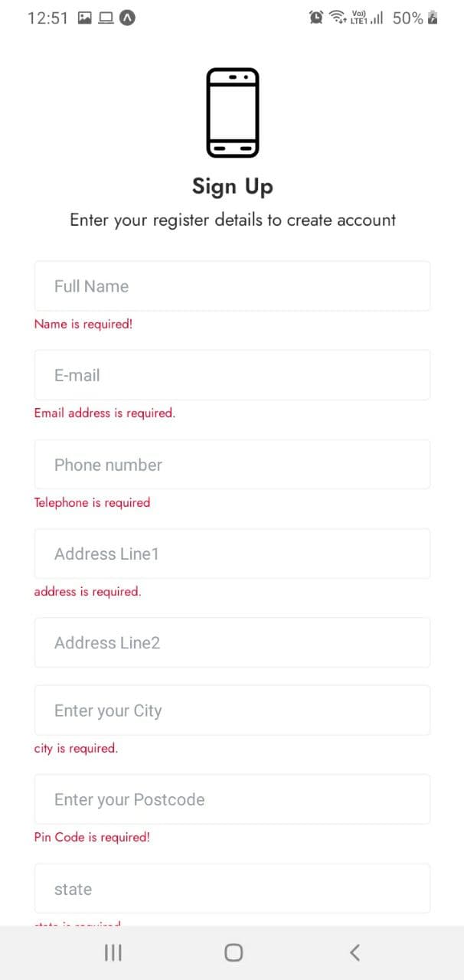Tap the image notification icon
Image resolution: width=464 pixels, height=980 pixels.
pos(86,18)
